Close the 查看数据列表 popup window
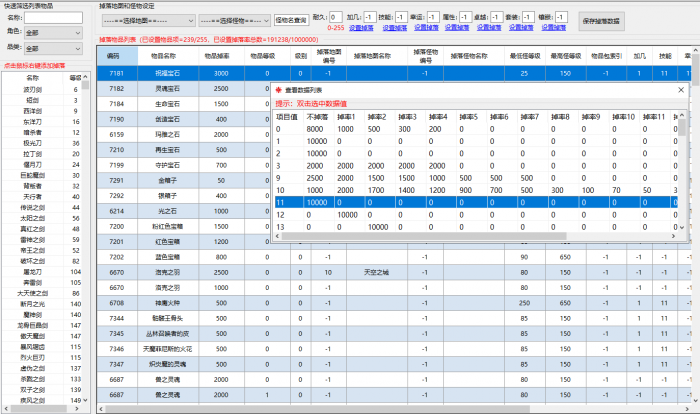This screenshot has height=414, width=700. tap(681, 89)
